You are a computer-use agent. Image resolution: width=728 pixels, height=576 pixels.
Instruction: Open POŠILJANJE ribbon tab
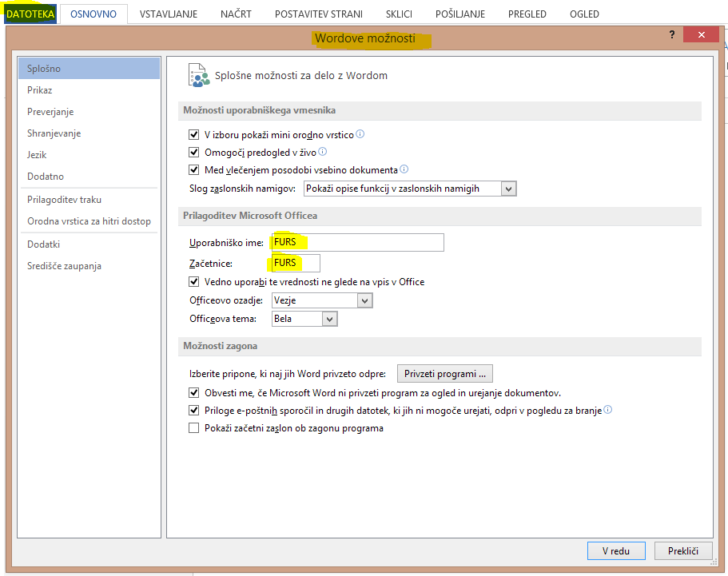460,14
